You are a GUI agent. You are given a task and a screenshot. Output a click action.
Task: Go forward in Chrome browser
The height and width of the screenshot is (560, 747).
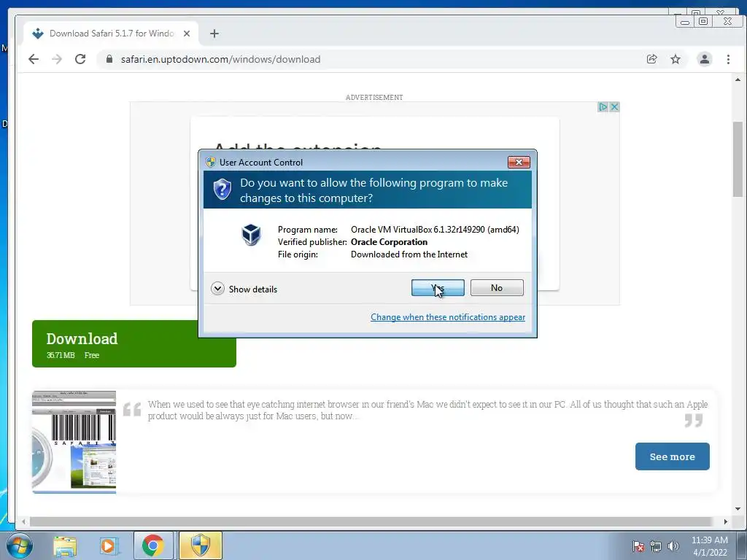click(57, 59)
